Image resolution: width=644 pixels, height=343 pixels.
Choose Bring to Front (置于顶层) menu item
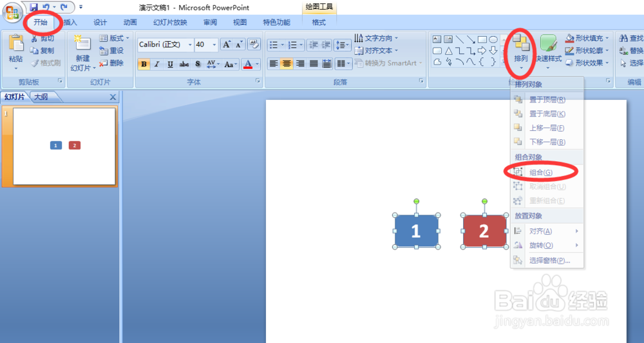coord(547,99)
